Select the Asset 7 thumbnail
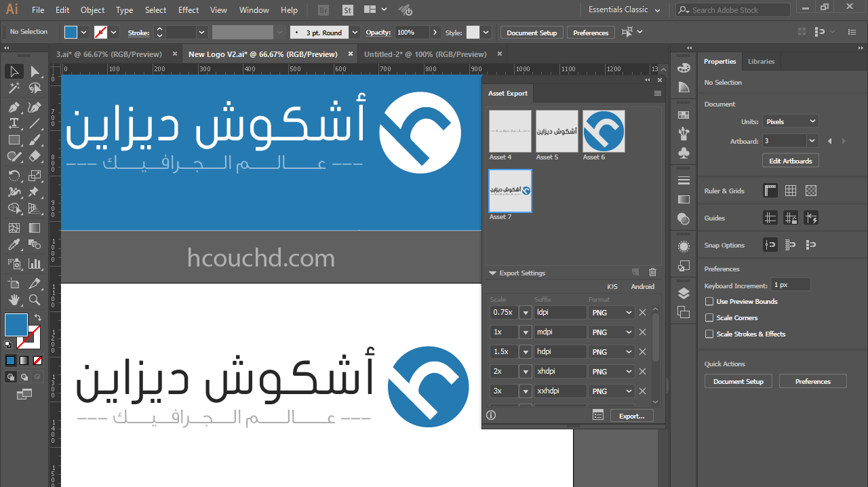 point(510,191)
